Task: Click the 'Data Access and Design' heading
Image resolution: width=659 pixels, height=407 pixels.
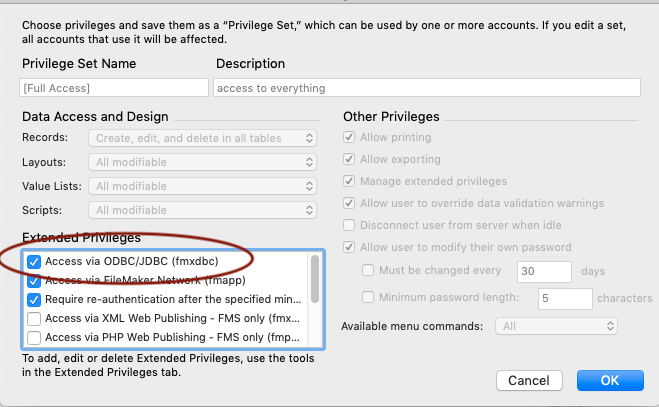Action: tap(95, 116)
